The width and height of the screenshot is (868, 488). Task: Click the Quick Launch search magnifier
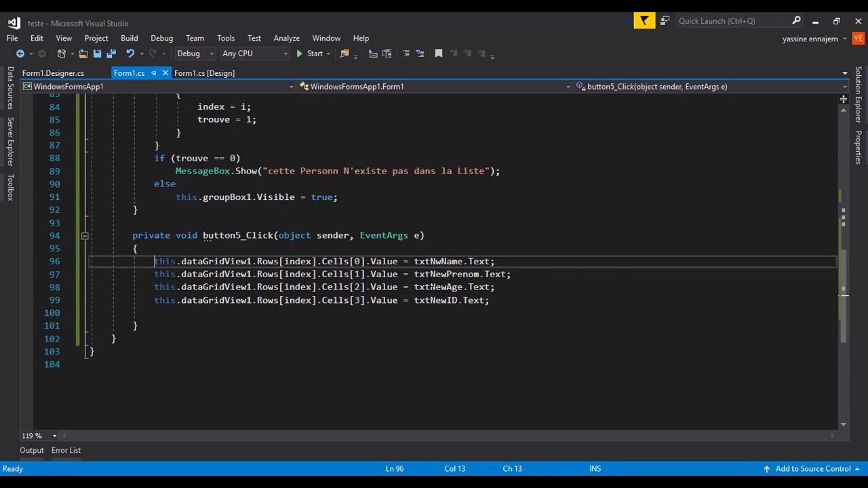(796, 21)
